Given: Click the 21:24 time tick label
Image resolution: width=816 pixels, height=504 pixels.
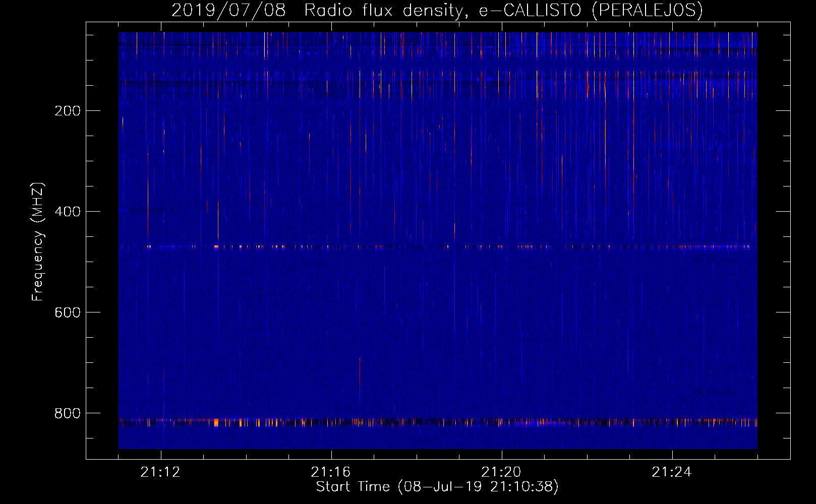Looking at the screenshot, I should (672, 472).
